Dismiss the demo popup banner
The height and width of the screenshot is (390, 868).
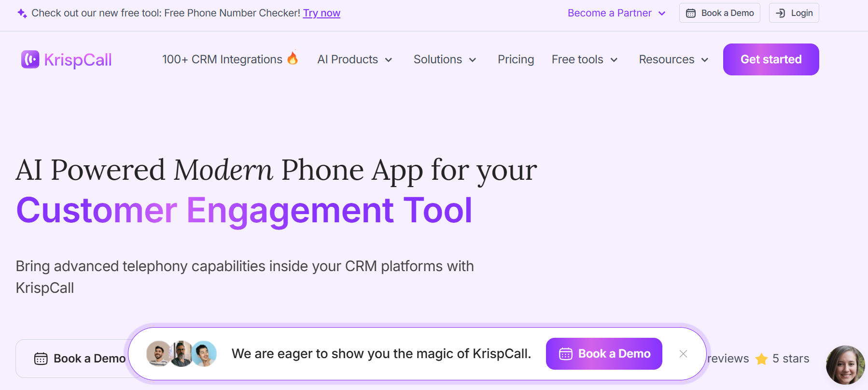point(683,354)
